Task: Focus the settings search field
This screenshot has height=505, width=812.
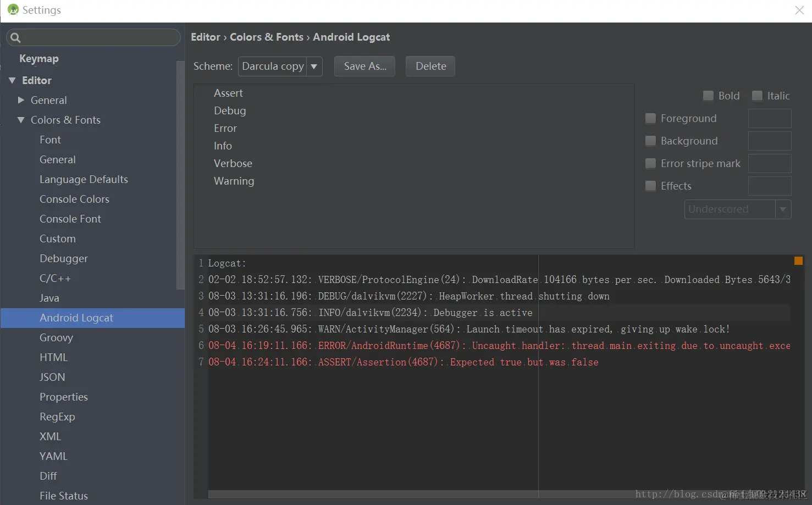Action: coord(93,37)
